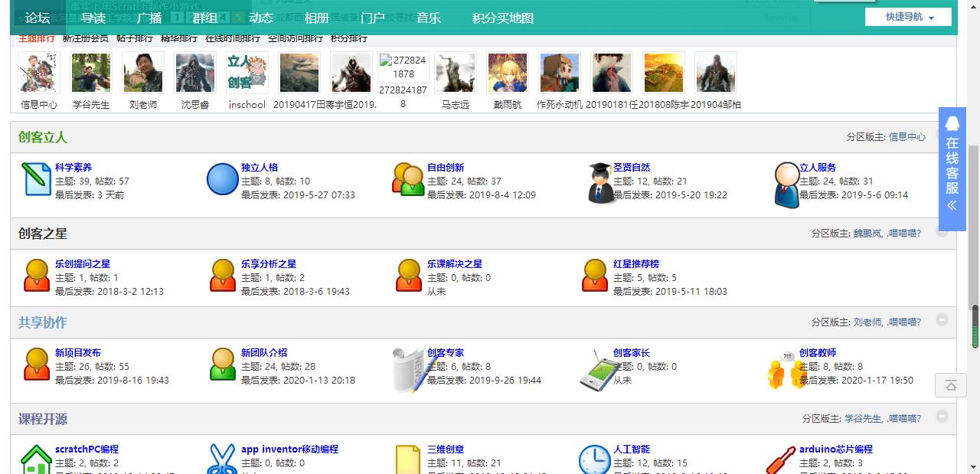Screen dimensions: 980x474
Task: Click the blue globe icon for 独立人格
Action: point(222,179)
